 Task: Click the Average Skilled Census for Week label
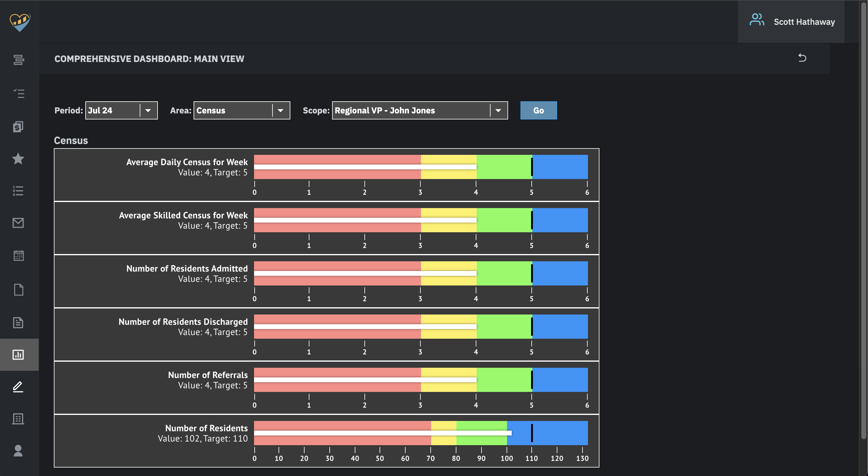(183, 215)
